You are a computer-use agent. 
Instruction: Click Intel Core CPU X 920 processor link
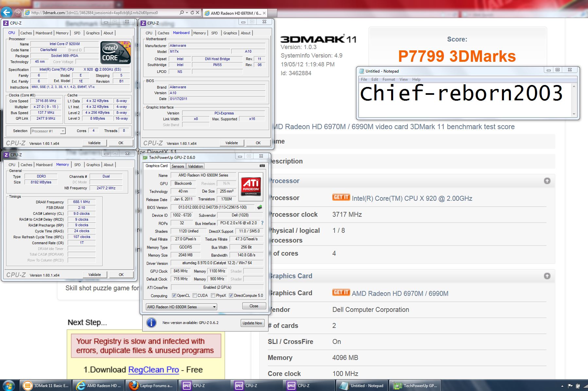412,198
